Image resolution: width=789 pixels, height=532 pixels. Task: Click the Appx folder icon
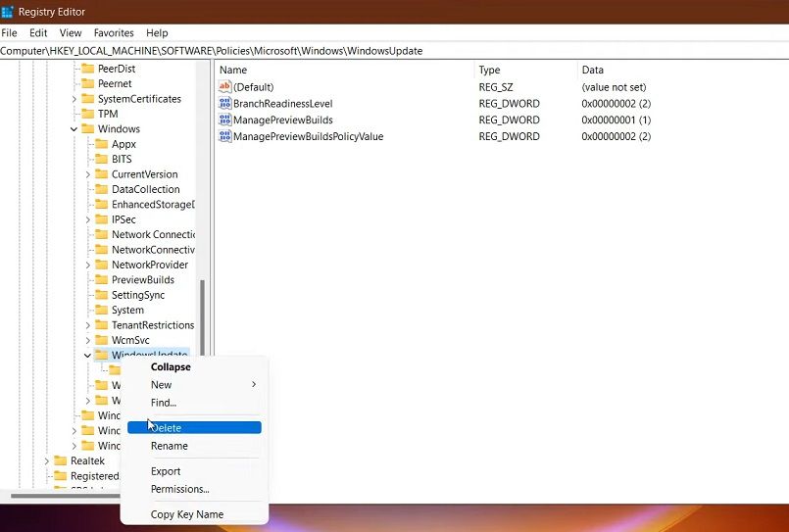tap(102, 144)
